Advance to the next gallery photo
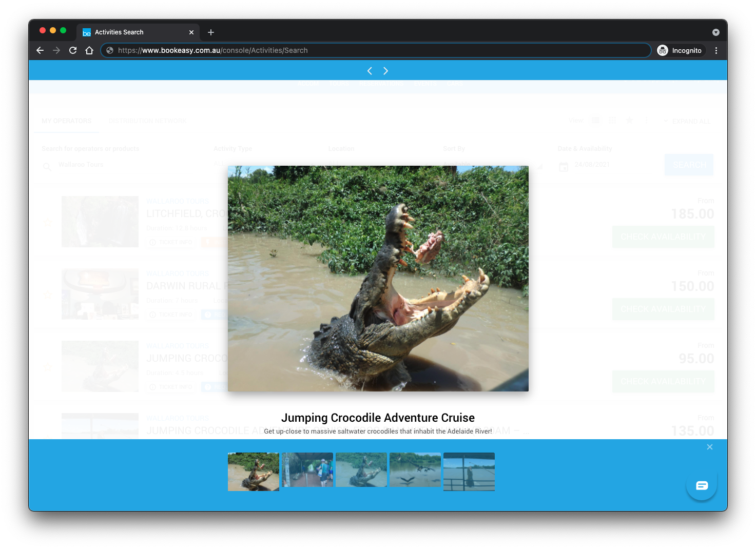The width and height of the screenshot is (756, 549). (x=385, y=71)
